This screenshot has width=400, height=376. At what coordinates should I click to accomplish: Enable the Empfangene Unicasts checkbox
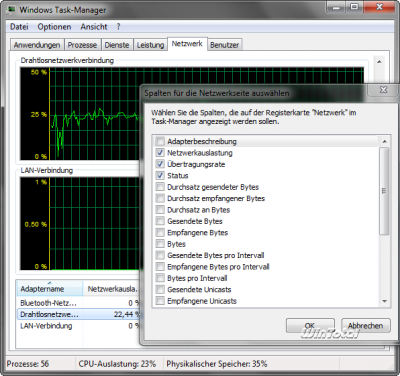(160, 301)
